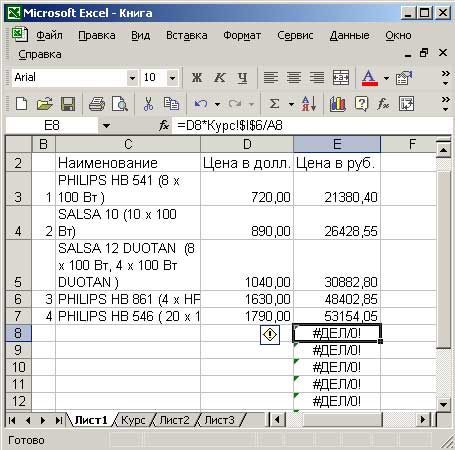Open the font size dropdown
Screen dimensions: 455x450
[x=172, y=78]
